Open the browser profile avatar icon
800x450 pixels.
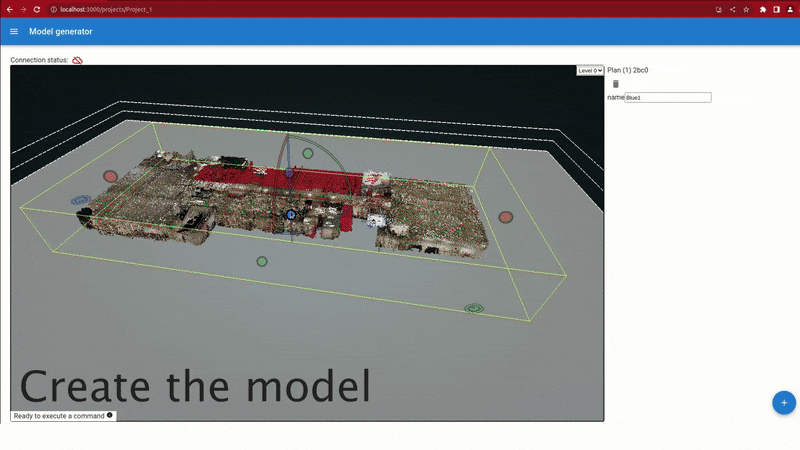pos(791,9)
